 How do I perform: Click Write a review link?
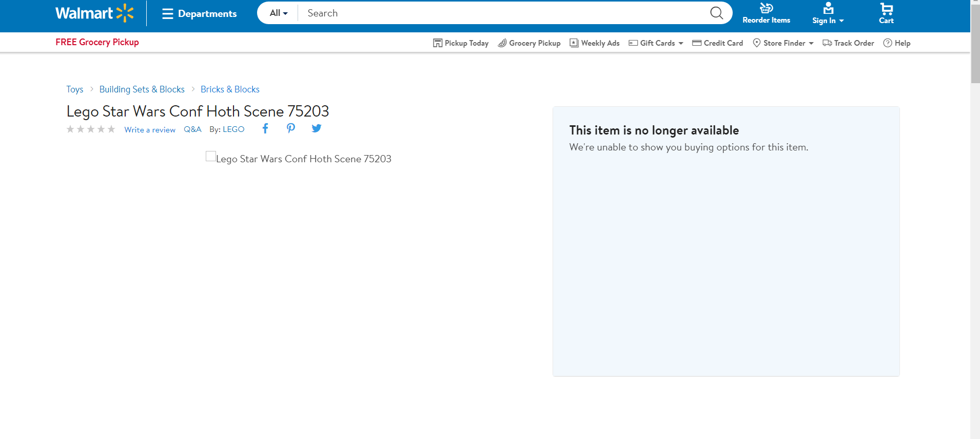150,130
